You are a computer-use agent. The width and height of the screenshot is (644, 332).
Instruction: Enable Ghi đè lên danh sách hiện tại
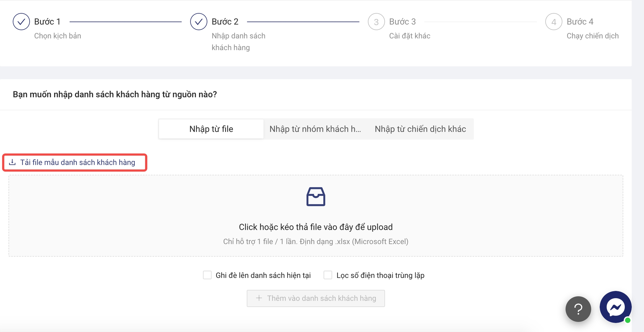click(x=207, y=275)
